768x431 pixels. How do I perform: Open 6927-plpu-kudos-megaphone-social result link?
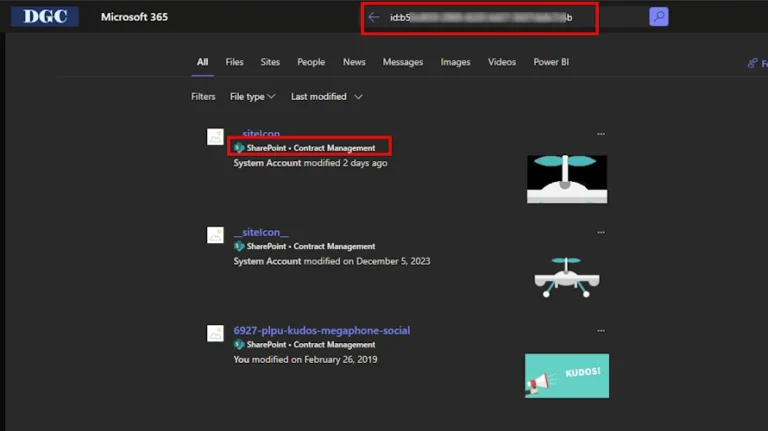tap(321, 331)
